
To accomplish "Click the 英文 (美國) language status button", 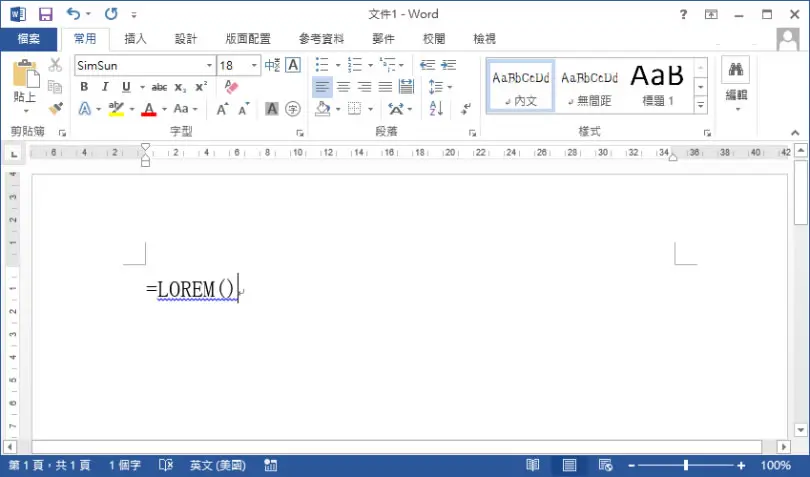I will pos(217,465).
